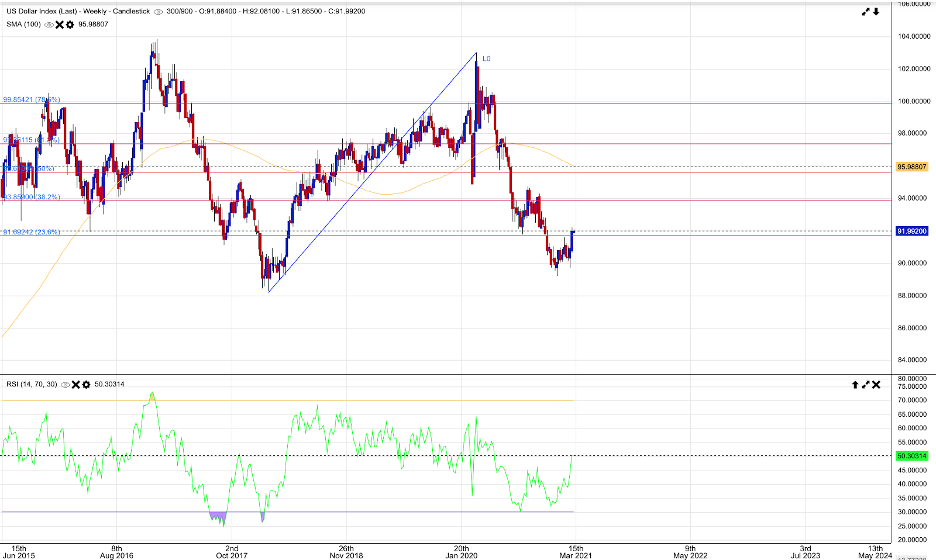Click the RSI reading 50.30314 beside the gear

pos(110,385)
